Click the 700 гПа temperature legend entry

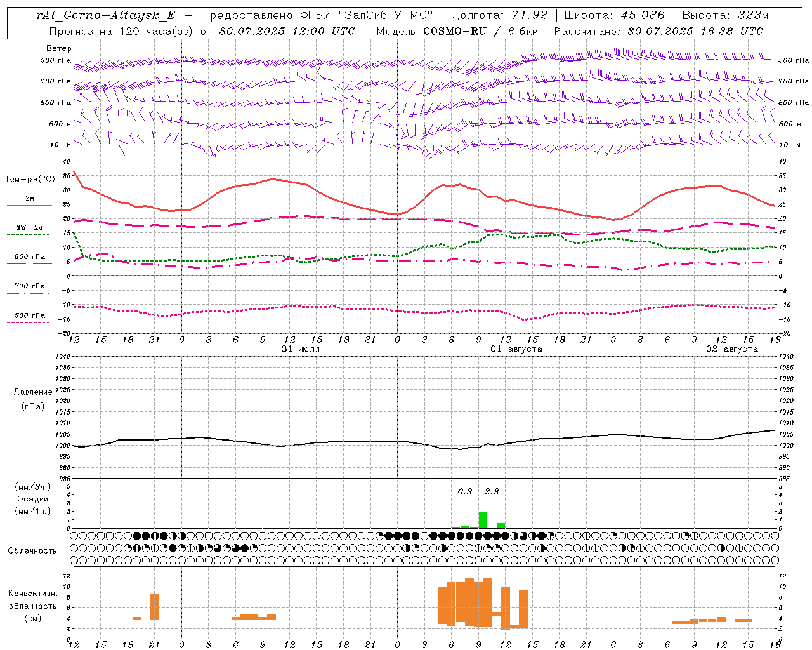point(30,286)
